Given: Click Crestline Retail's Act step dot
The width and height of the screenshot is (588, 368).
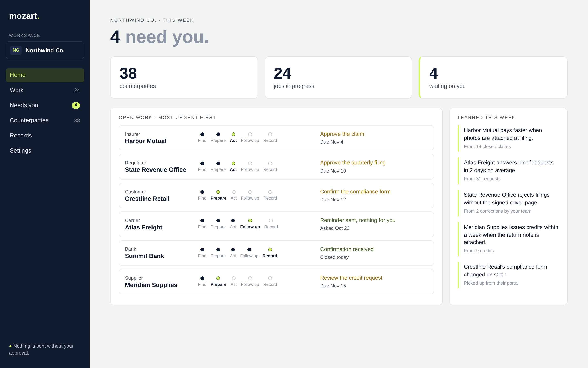Looking at the screenshot, I should pos(234,192).
